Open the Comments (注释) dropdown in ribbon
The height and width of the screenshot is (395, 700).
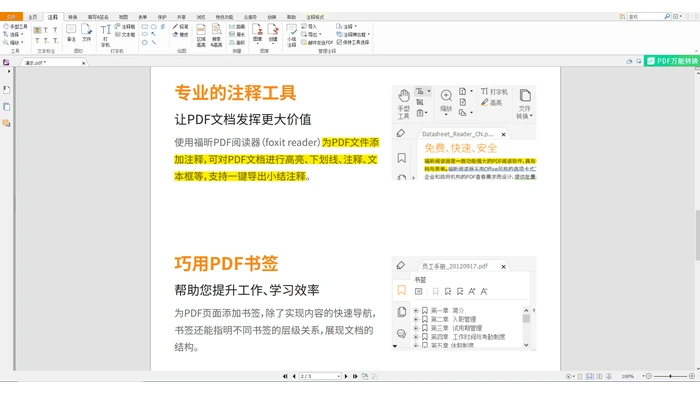point(355,27)
